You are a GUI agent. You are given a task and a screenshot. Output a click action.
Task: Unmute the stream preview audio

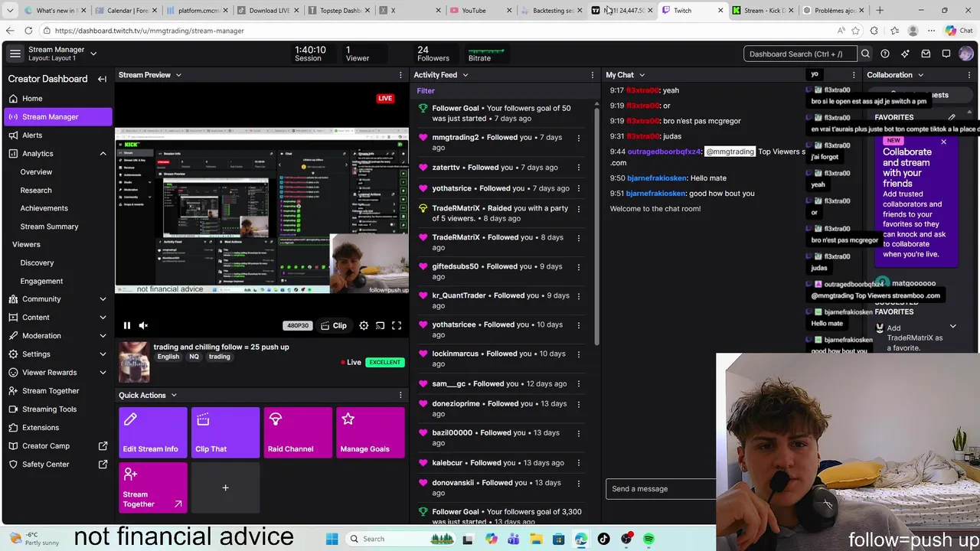pos(143,325)
